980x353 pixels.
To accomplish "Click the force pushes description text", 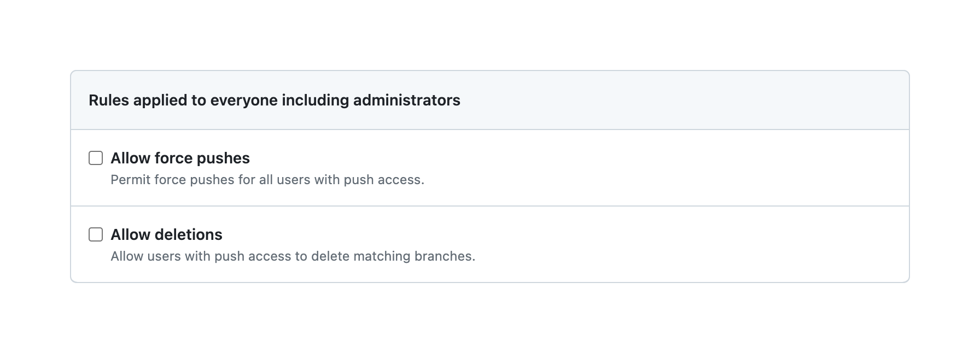I will tap(267, 179).
